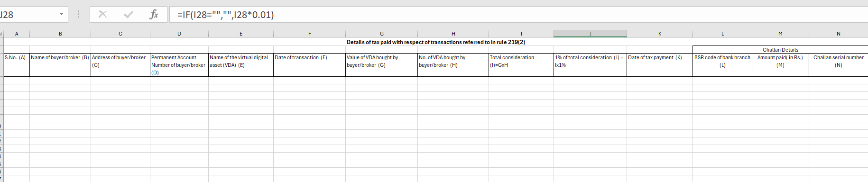Confirm formula with checkmark icon
The height and width of the screenshot is (182, 868).
pos(128,15)
